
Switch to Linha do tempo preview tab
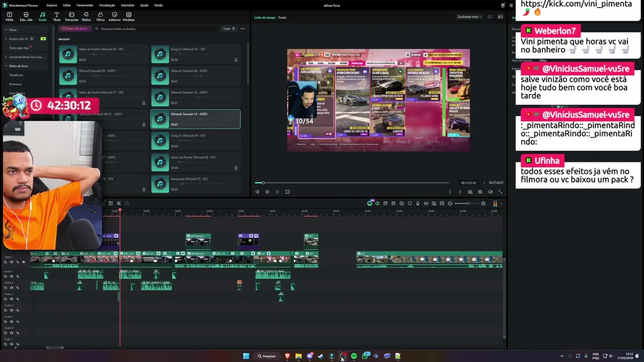click(265, 18)
